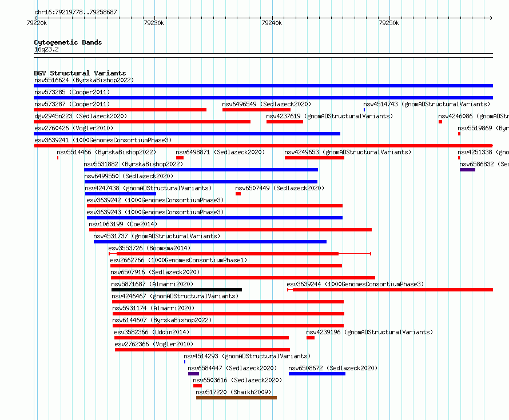This screenshot has height=420, width=509.
Task: Click nsv4237619 gnomADStructuralVariants label
Action: tap(329, 116)
